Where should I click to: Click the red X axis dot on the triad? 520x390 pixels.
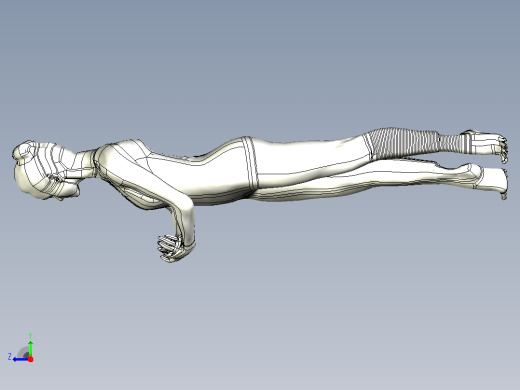pyautogui.click(x=31, y=359)
